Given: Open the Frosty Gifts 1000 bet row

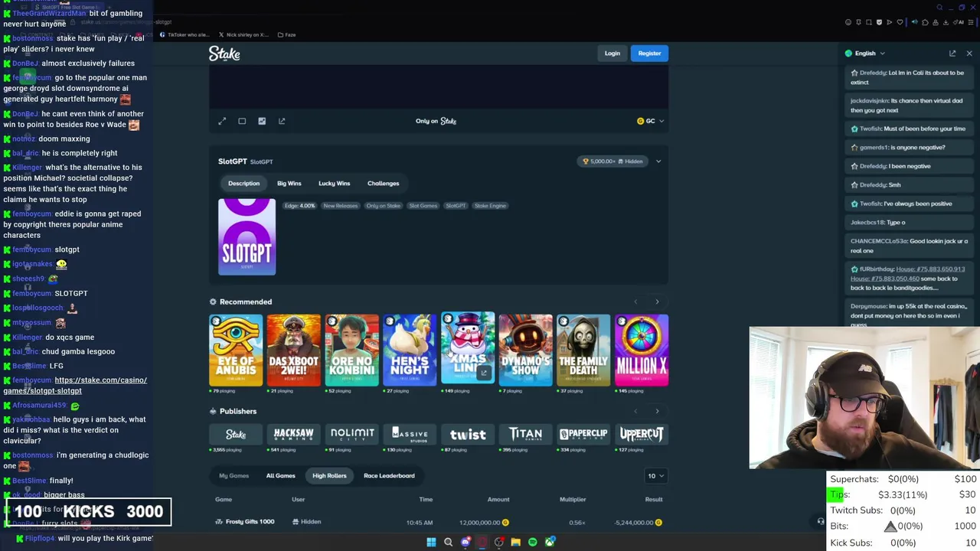Looking at the screenshot, I should pyautogui.click(x=439, y=523).
